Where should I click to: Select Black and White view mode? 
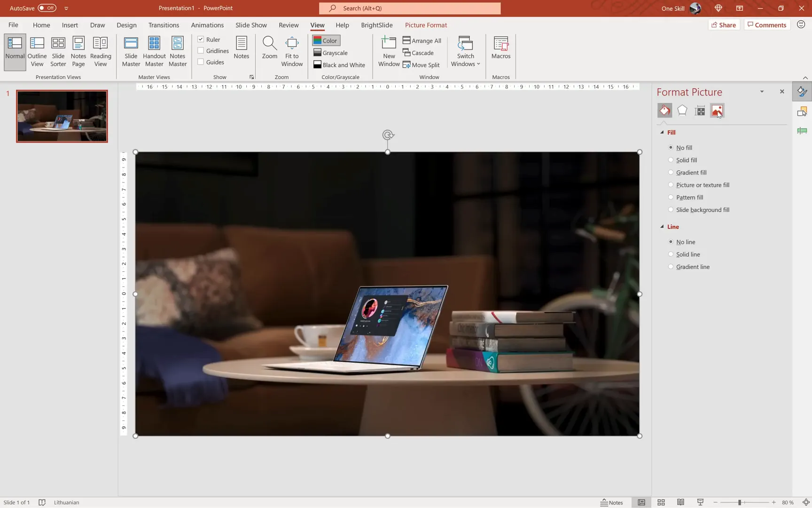pyautogui.click(x=339, y=65)
